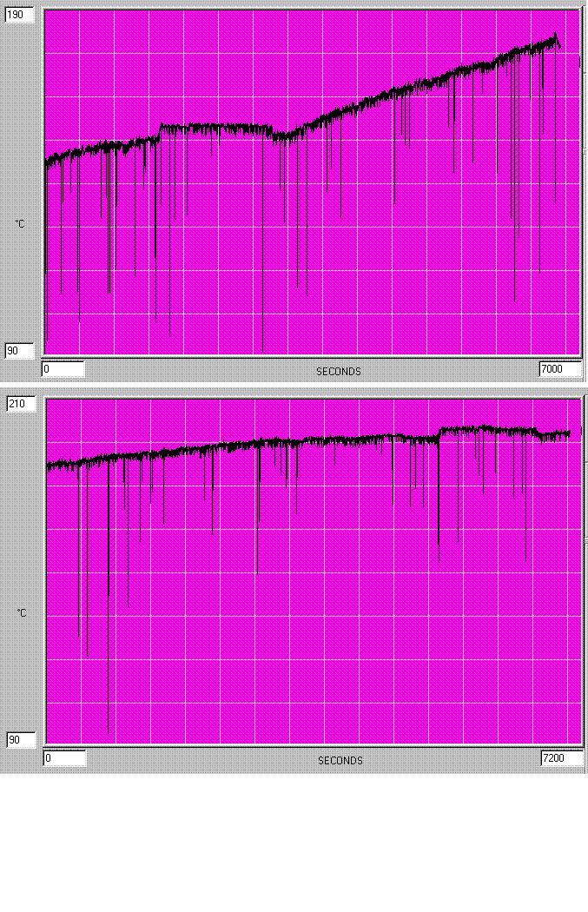Click the right end of the bottom trace
Viewport: 588px width, 912px height.
click(x=570, y=432)
